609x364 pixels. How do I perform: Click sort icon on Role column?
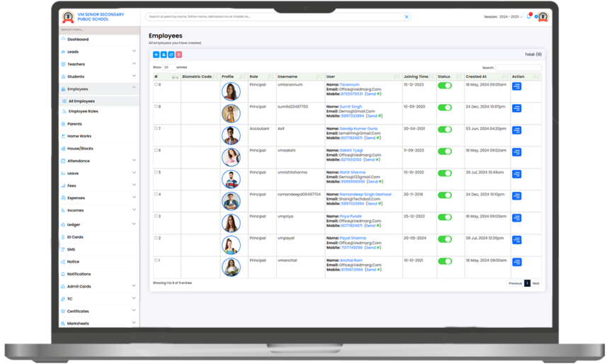(x=271, y=76)
